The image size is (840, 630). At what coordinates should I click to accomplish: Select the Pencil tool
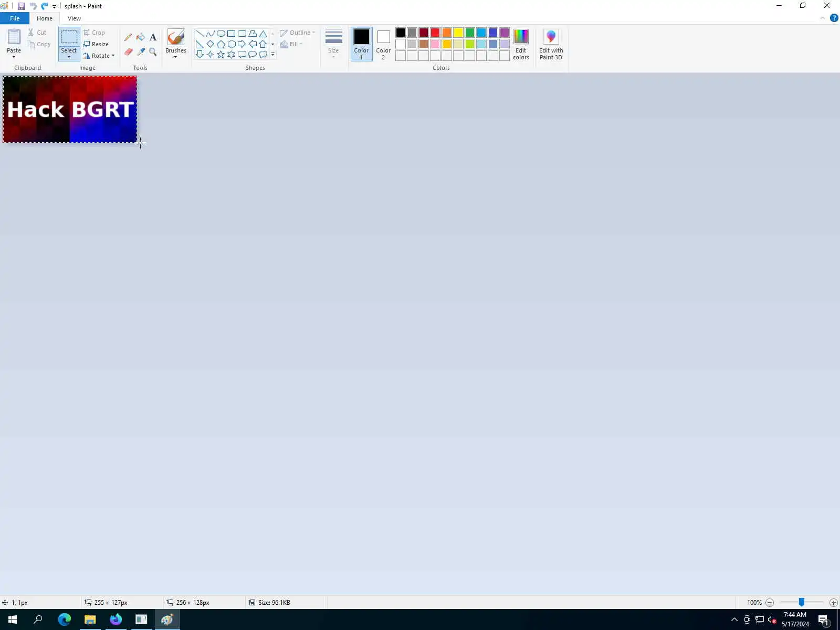[x=128, y=37]
